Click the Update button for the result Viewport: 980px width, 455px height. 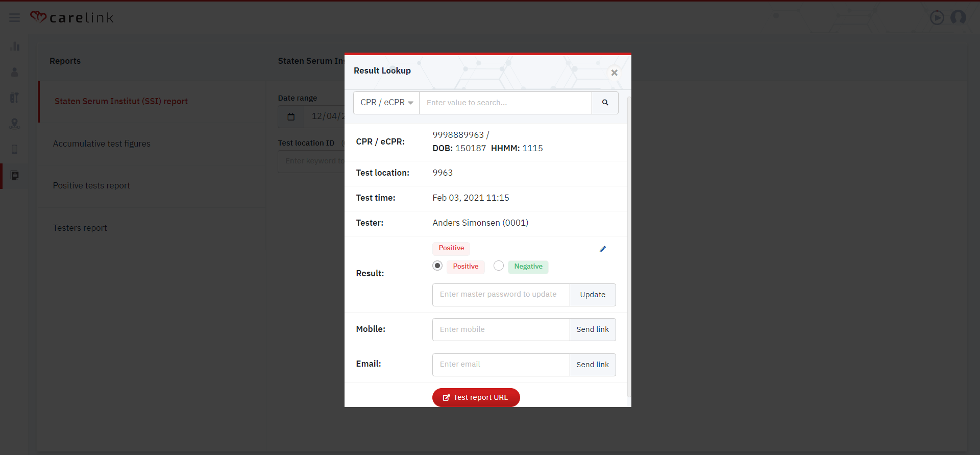point(592,295)
